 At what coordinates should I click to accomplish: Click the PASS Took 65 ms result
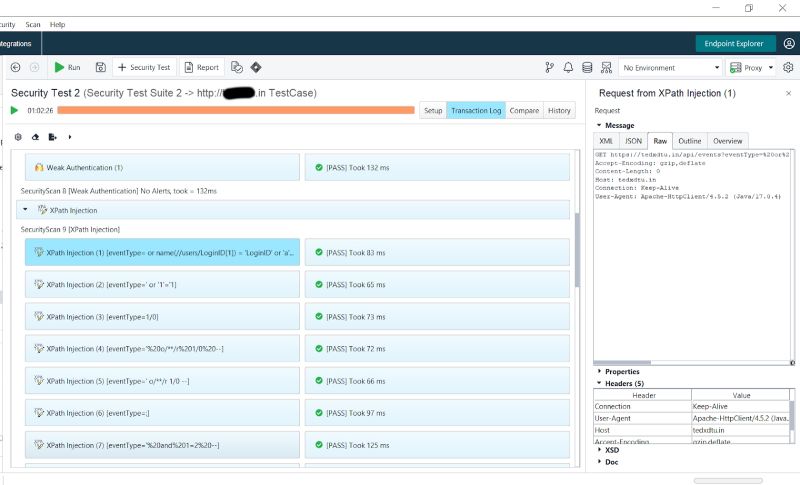[x=437, y=285]
